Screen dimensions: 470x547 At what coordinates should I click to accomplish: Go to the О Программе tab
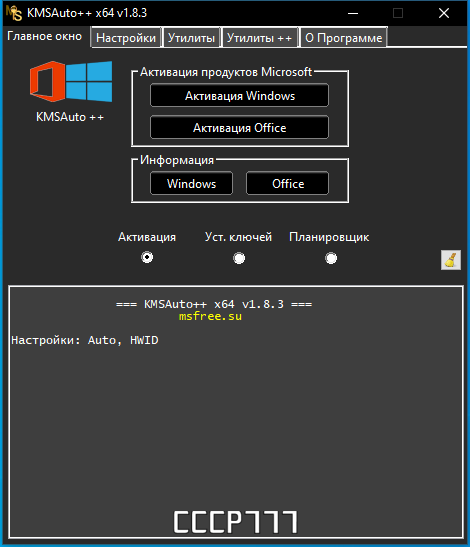point(344,38)
